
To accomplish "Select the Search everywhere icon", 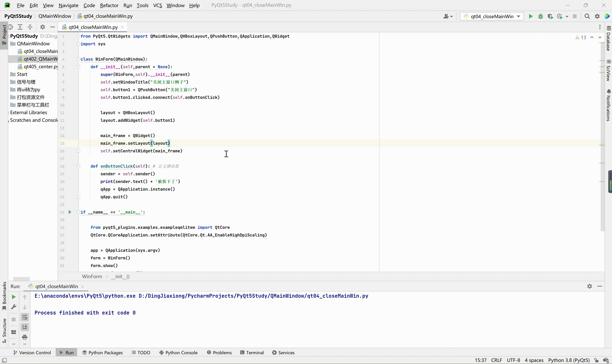I will [588, 16].
